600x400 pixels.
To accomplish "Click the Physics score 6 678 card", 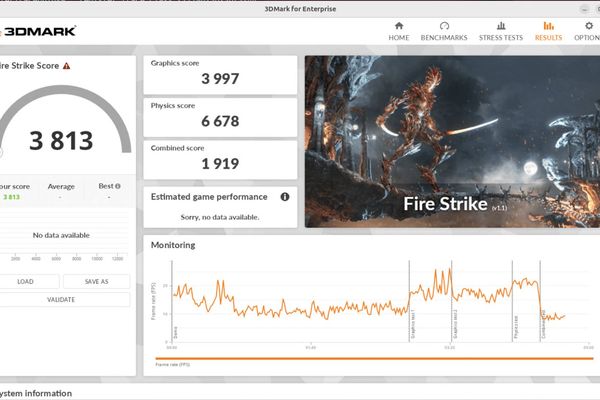I will click(220, 117).
